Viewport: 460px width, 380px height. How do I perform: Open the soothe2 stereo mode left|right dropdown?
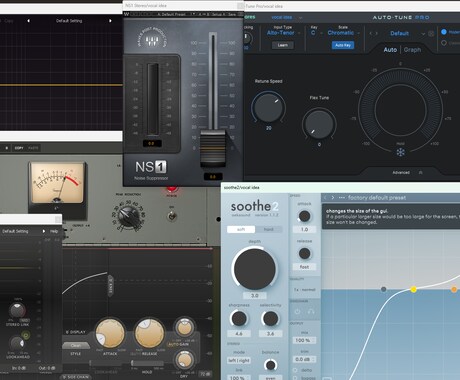click(x=239, y=361)
